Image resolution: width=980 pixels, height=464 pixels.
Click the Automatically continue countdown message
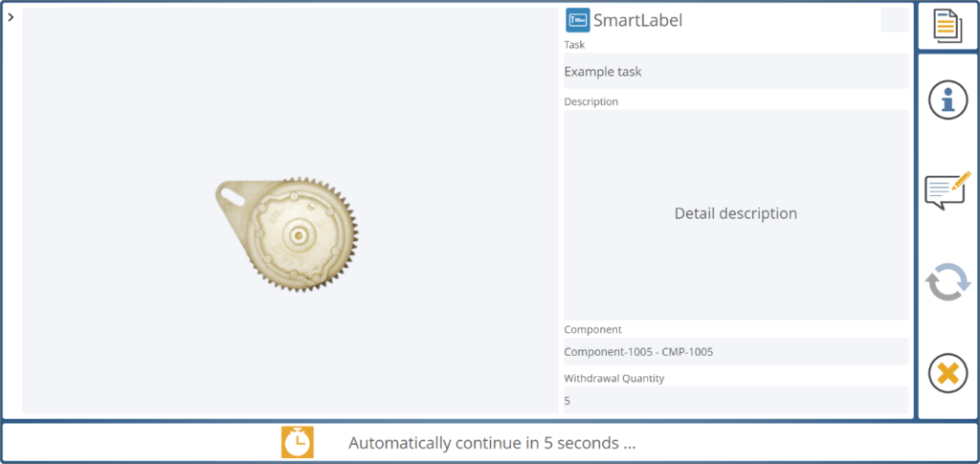coord(492,443)
